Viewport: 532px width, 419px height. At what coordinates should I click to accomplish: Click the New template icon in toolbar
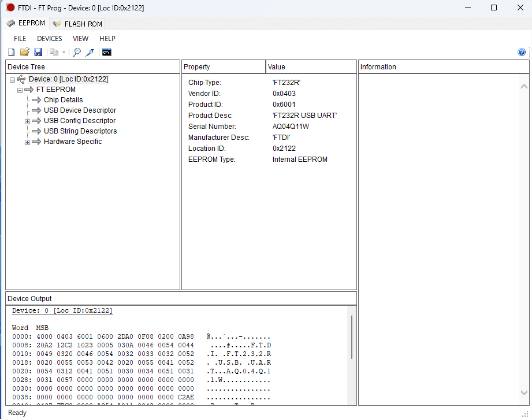coord(11,52)
